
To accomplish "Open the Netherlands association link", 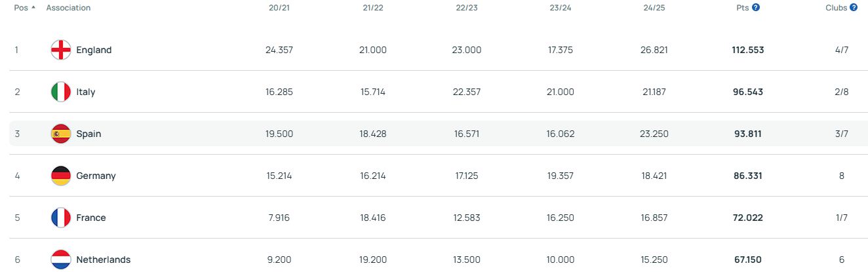I will click(x=104, y=260).
